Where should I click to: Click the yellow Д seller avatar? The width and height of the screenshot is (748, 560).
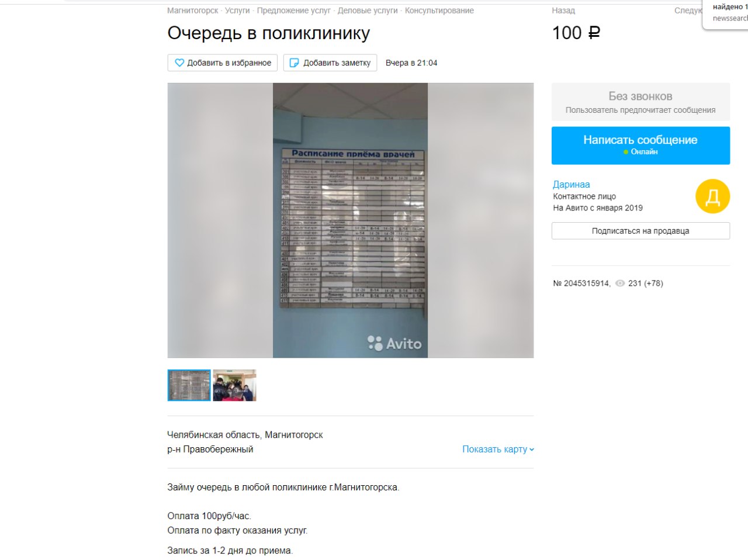(x=712, y=196)
